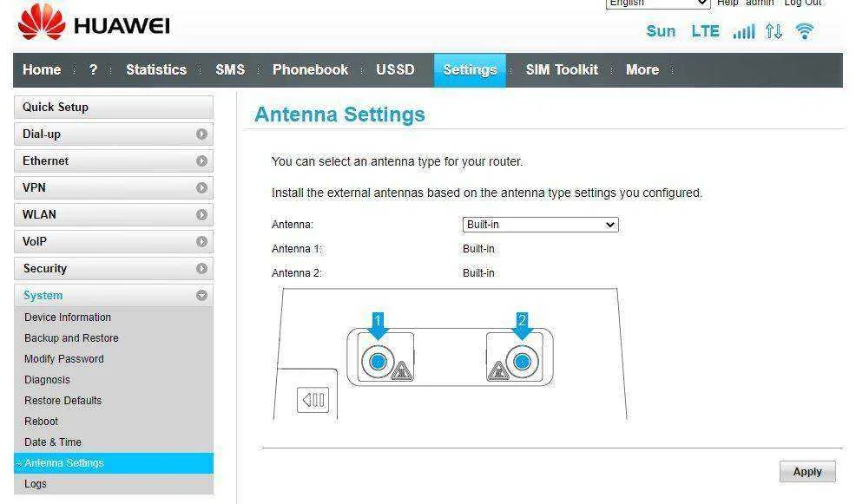Click antenna port 1 in the diagram
Image resolution: width=856 pixels, height=504 pixels.
point(378,361)
